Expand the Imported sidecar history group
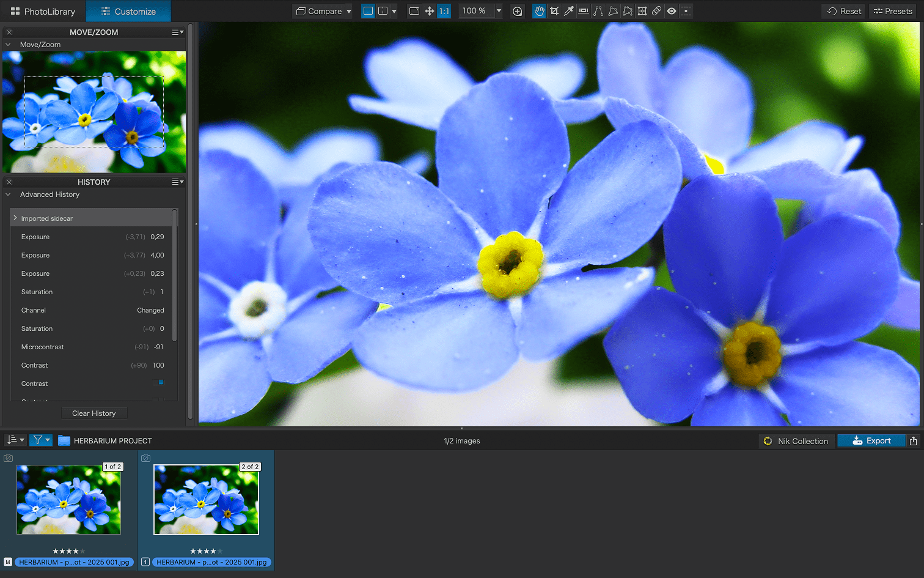Viewport: 924px width, 578px height. click(15, 218)
